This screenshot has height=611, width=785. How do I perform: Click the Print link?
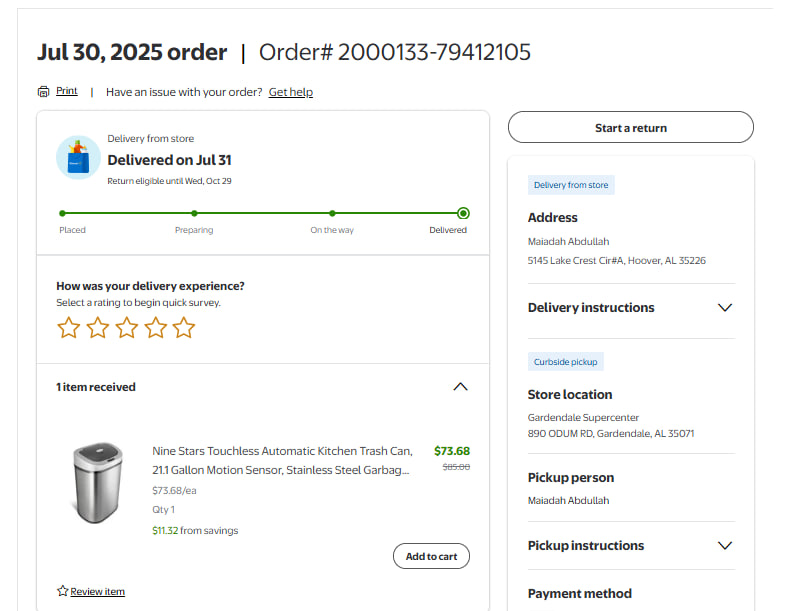(x=66, y=91)
